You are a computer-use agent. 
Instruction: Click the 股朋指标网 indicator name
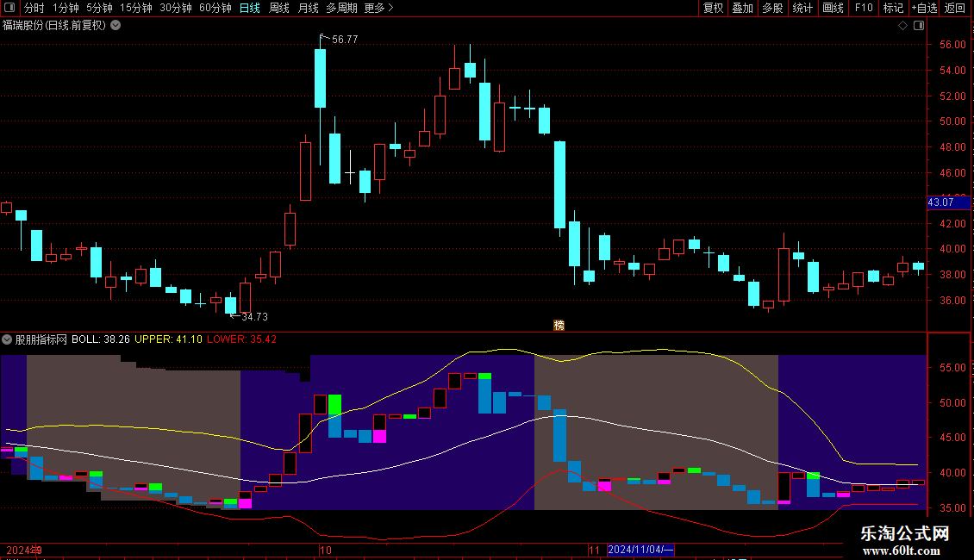click(41, 339)
